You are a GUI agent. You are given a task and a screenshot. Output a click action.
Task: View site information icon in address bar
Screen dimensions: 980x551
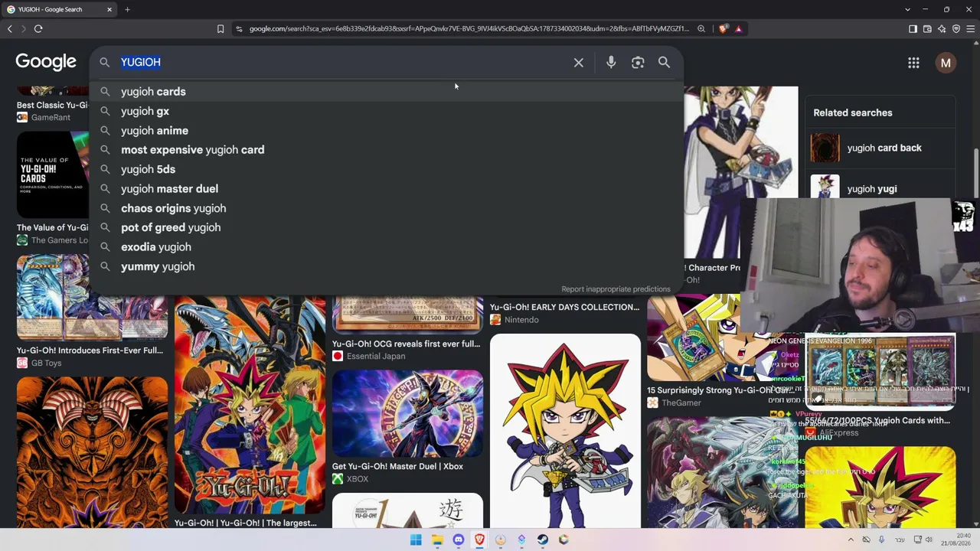click(240, 29)
